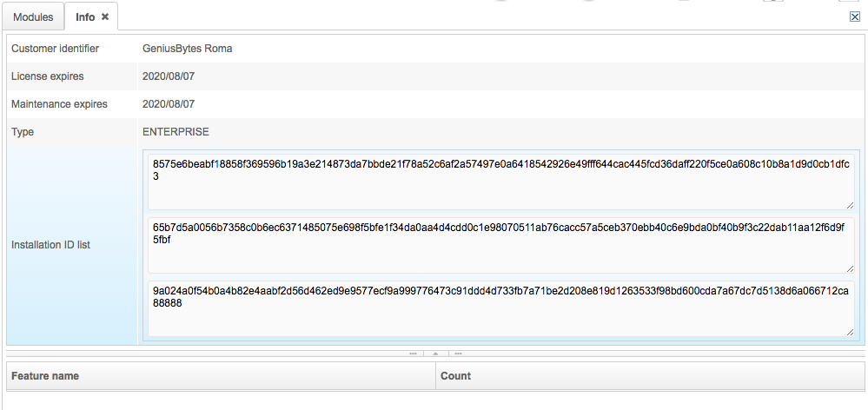Select the Info tab
The height and width of the screenshot is (410, 868).
click(x=85, y=17)
